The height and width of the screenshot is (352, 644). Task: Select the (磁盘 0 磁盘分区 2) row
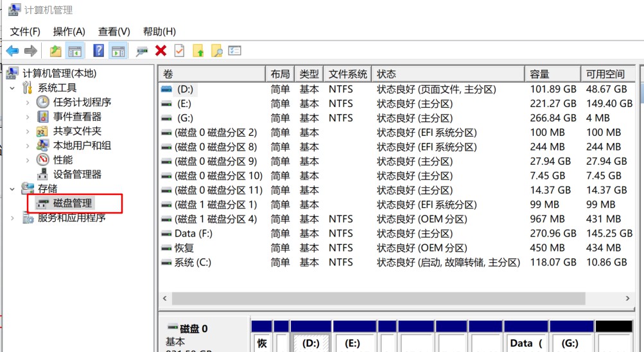click(x=397, y=133)
